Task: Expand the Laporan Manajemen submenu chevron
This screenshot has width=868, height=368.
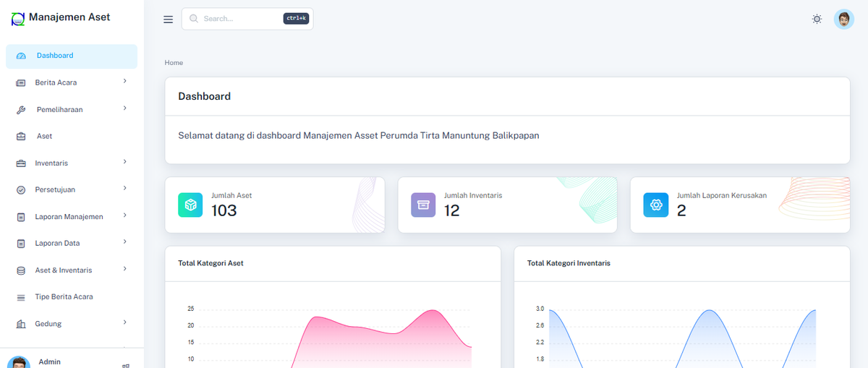Action: (x=125, y=215)
